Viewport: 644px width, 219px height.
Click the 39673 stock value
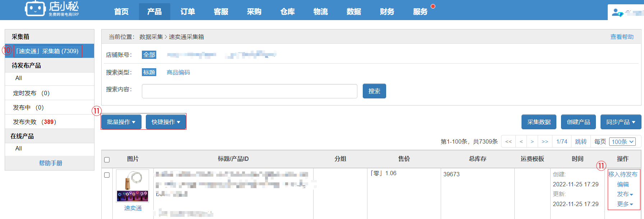451,174
